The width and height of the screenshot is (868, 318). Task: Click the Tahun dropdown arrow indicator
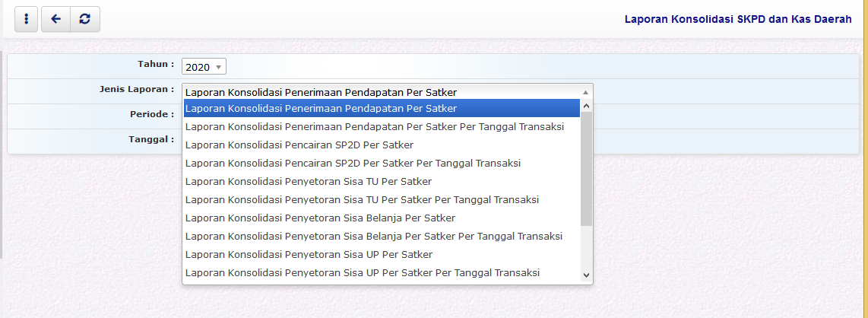[219, 67]
